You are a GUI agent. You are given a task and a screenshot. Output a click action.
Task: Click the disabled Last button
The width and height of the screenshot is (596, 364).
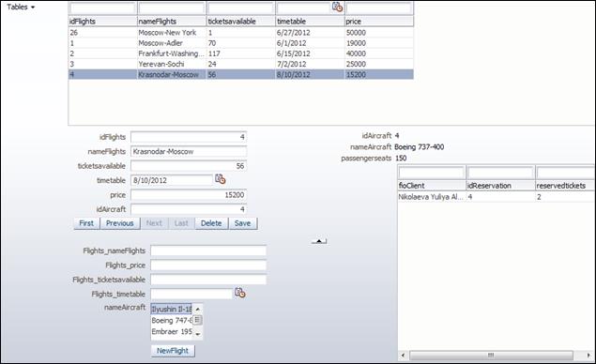point(181,223)
